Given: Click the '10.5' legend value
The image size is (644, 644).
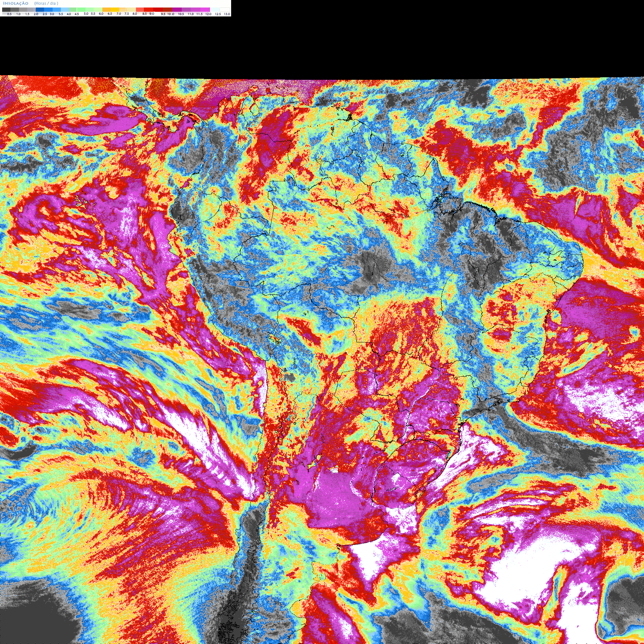Looking at the screenshot, I should 181,14.
